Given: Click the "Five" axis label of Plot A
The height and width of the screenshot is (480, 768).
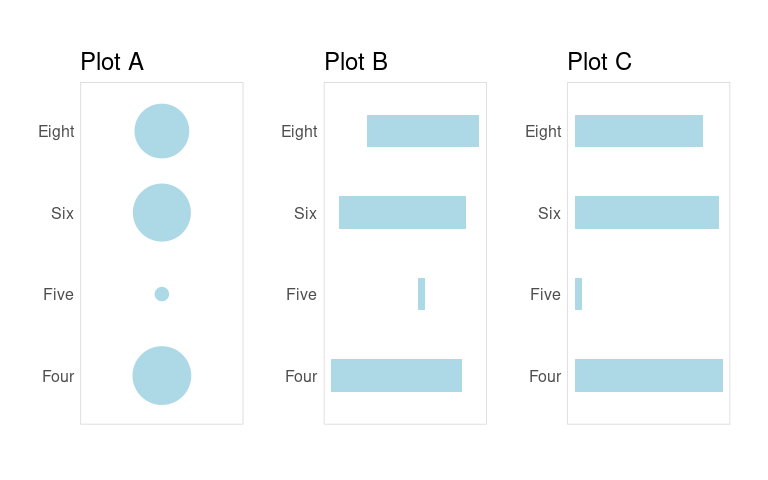Looking at the screenshot, I should pyautogui.click(x=58, y=294).
